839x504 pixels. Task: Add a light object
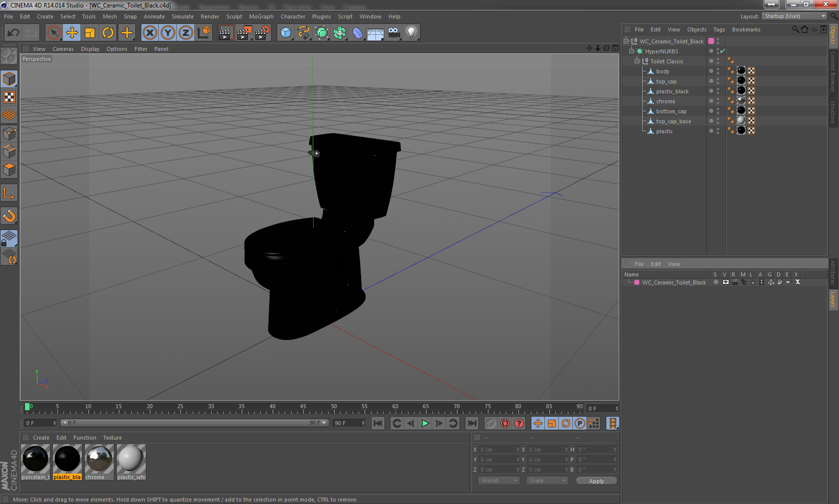point(412,33)
